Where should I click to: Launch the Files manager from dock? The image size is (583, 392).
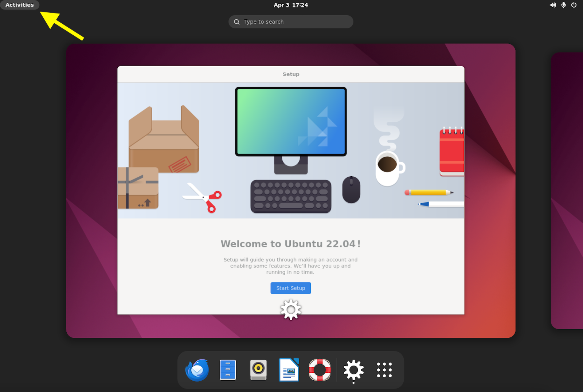point(228,370)
